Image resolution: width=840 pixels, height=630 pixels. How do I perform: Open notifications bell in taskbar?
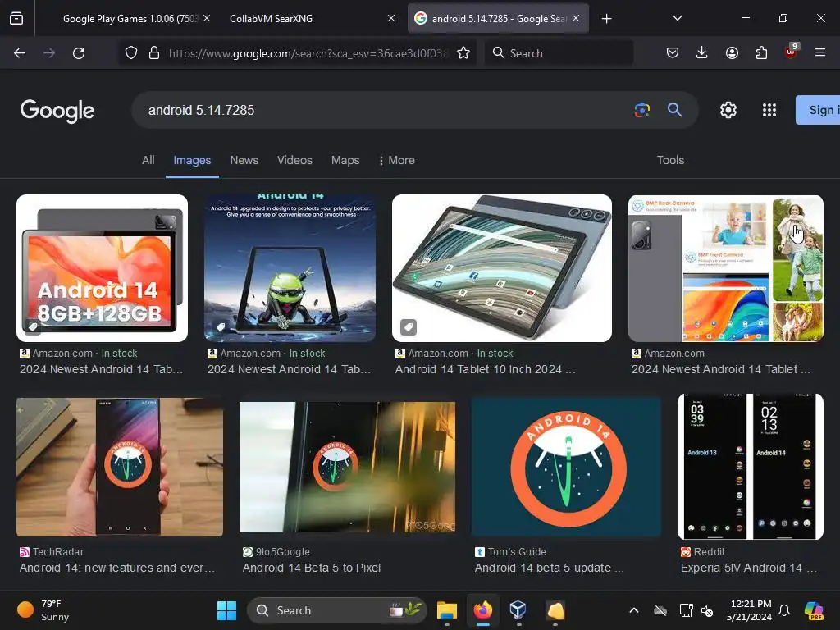click(784, 610)
